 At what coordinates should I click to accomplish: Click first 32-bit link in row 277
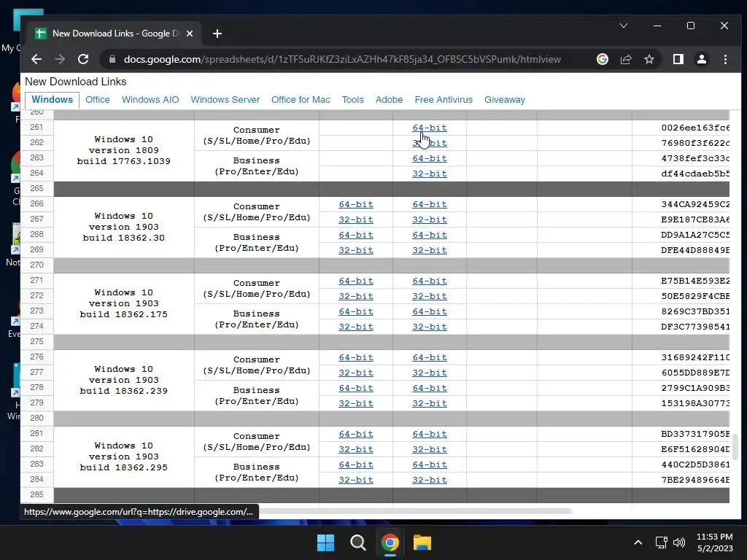coord(356,373)
